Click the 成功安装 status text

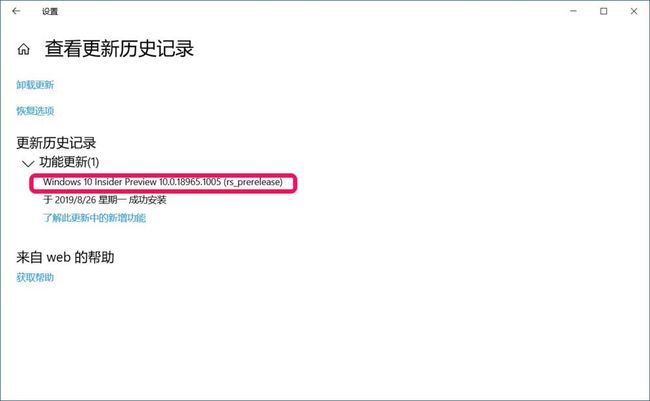point(147,200)
